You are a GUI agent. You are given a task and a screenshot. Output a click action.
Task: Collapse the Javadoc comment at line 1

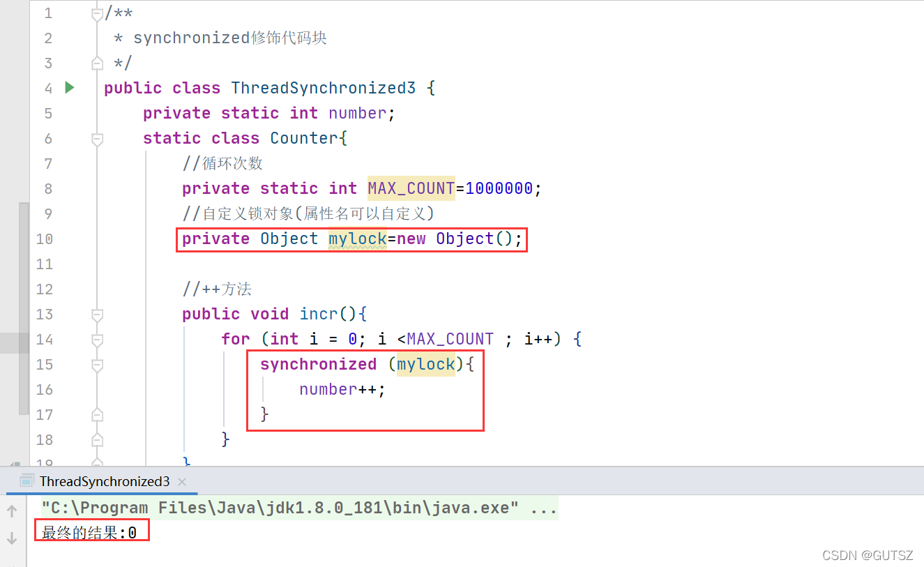tap(98, 13)
